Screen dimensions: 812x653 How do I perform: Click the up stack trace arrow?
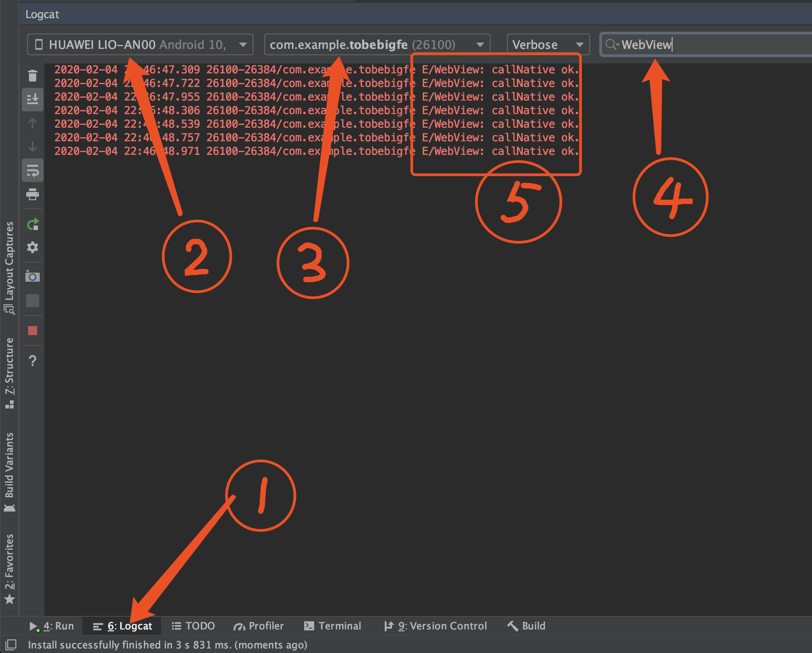[33, 123]
